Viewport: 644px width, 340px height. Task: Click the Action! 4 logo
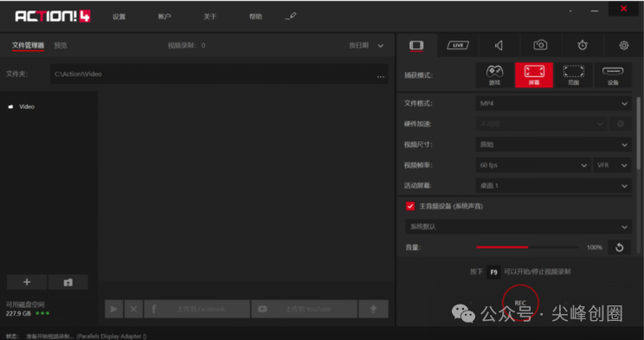(x=53, y=16)
